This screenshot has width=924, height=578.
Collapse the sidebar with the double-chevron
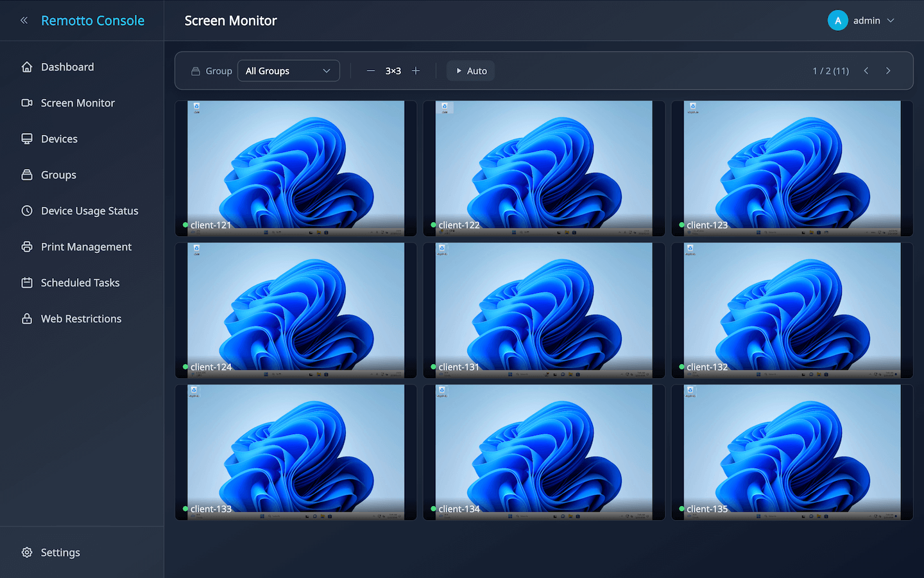[x=24, y=20]
